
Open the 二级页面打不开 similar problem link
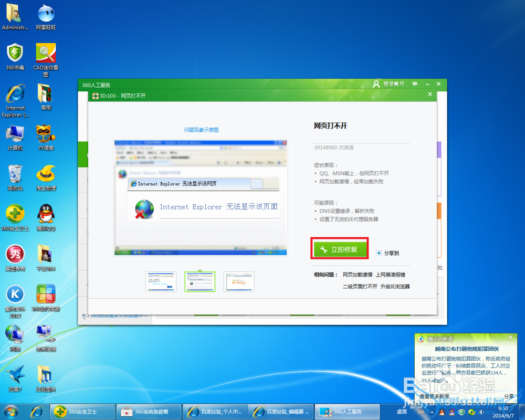(360, 286)
